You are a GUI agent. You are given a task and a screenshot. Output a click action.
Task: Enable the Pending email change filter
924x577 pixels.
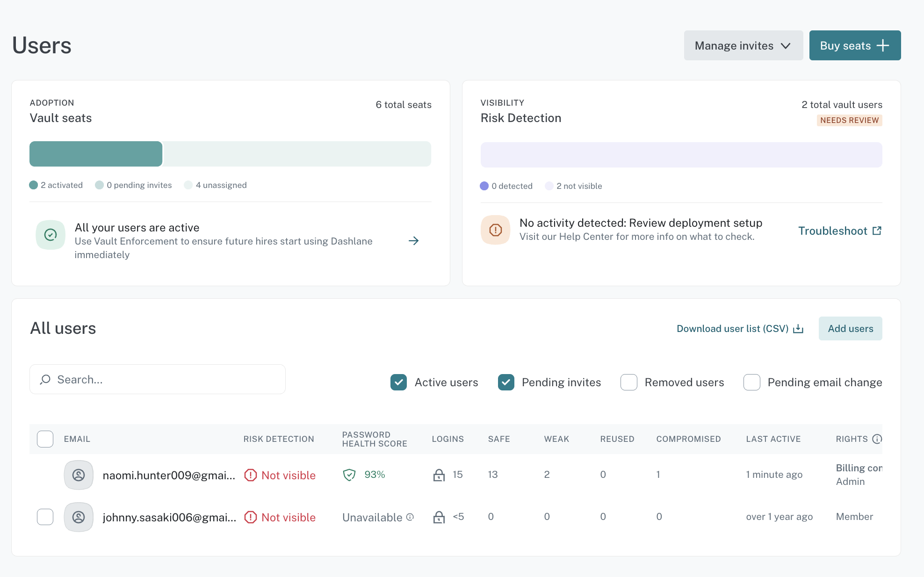coord(751,382)
